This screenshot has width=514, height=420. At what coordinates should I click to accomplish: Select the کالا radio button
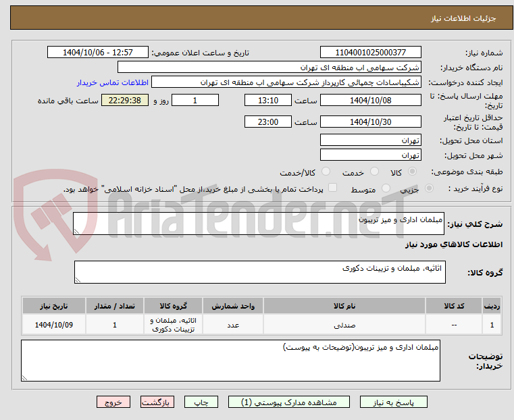pyautogui.click(x=413, y=172)
